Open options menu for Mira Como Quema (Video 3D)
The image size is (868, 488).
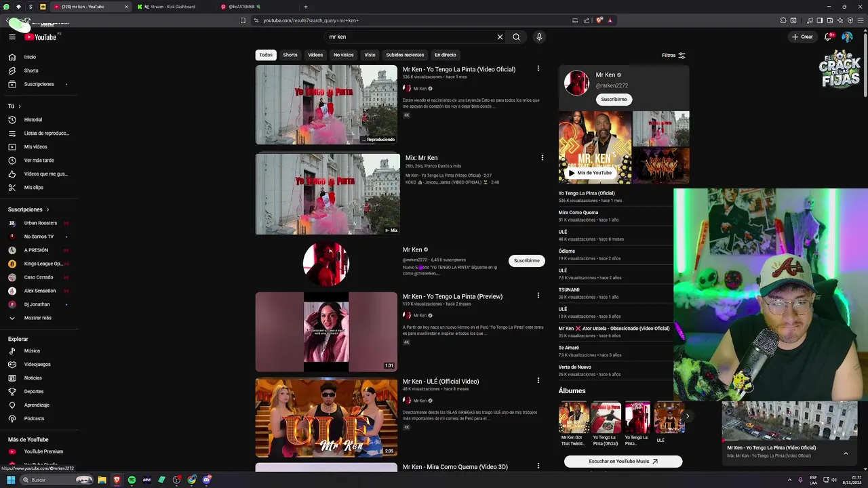tap(538, 466)
